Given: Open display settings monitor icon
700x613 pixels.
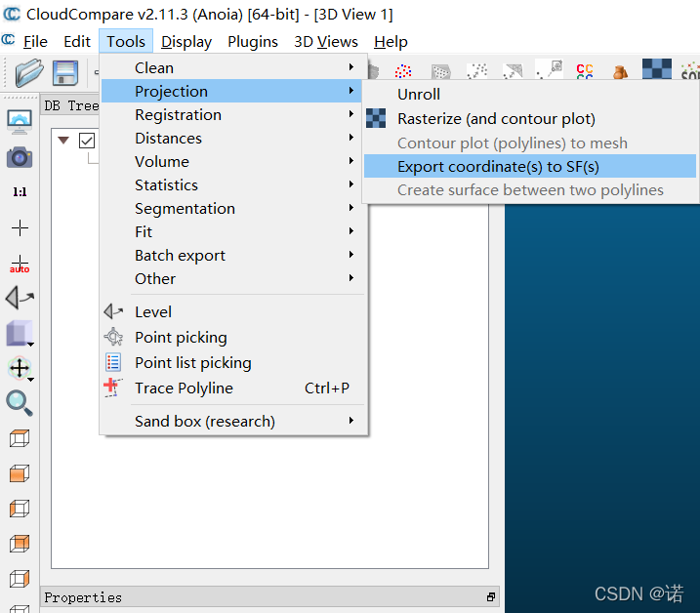Looking at the screenshot, I should (x=20, y=122).
